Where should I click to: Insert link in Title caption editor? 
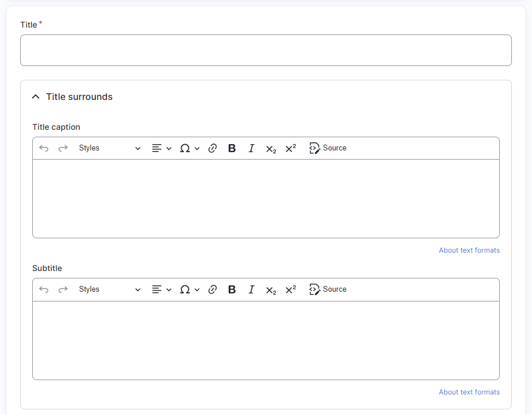click(213, 148)
